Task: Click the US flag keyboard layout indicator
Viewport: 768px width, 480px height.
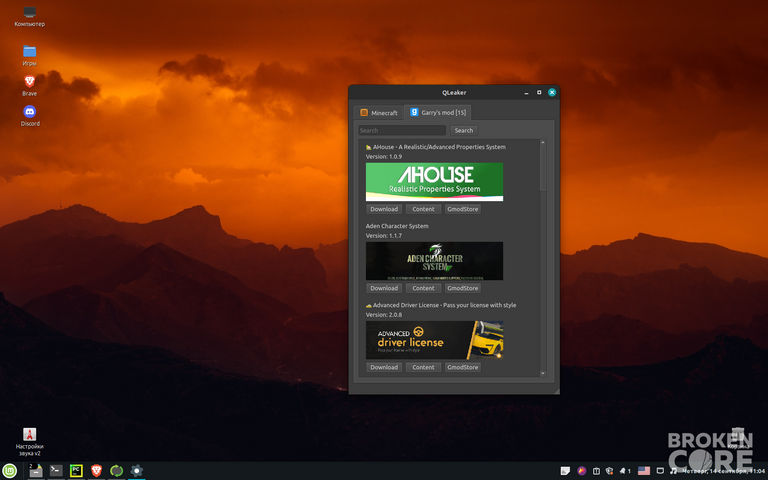Action: coord(644,471)
